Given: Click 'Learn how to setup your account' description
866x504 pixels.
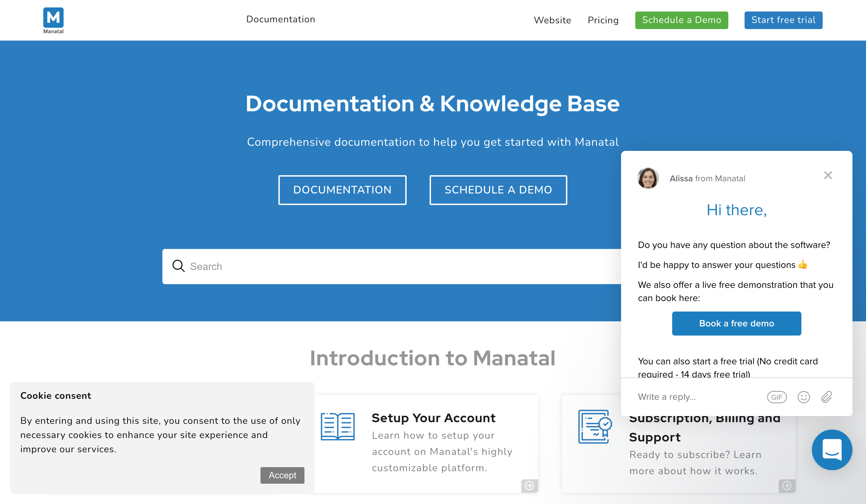Looking at the screenshot, I should pos(442,452).
